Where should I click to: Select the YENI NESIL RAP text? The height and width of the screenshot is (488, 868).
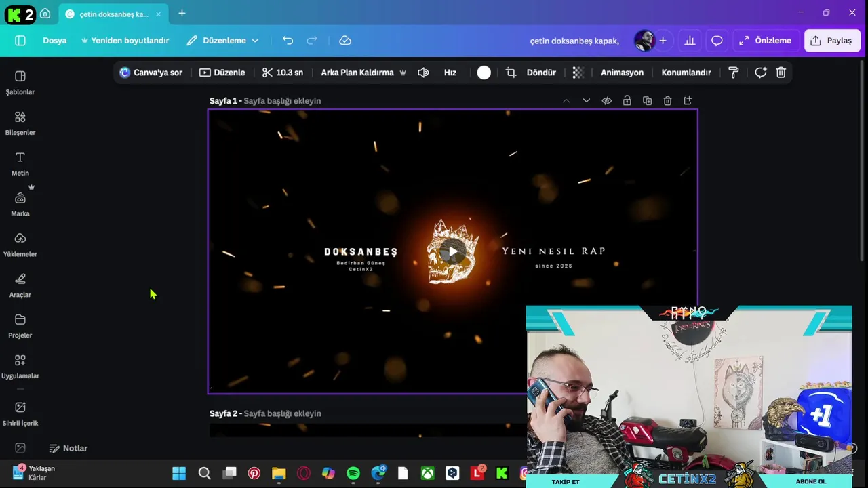click(553, 251)
